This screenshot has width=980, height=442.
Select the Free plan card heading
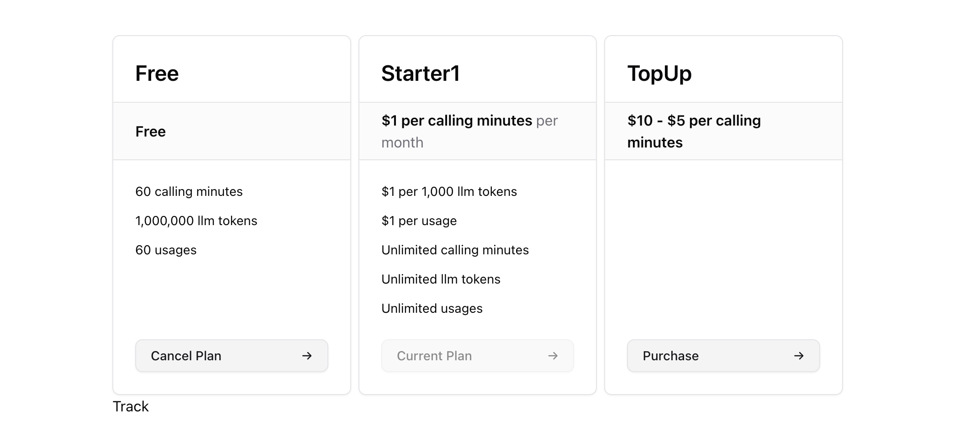(157, 74)
